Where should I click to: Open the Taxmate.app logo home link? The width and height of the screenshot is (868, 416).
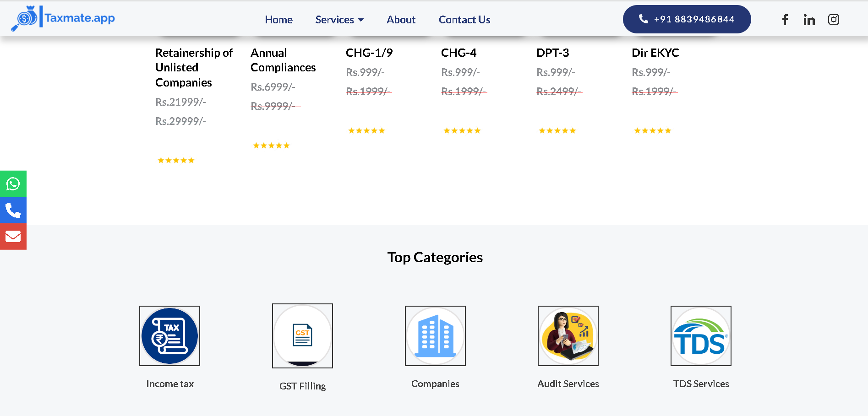(x=63, y=18)
